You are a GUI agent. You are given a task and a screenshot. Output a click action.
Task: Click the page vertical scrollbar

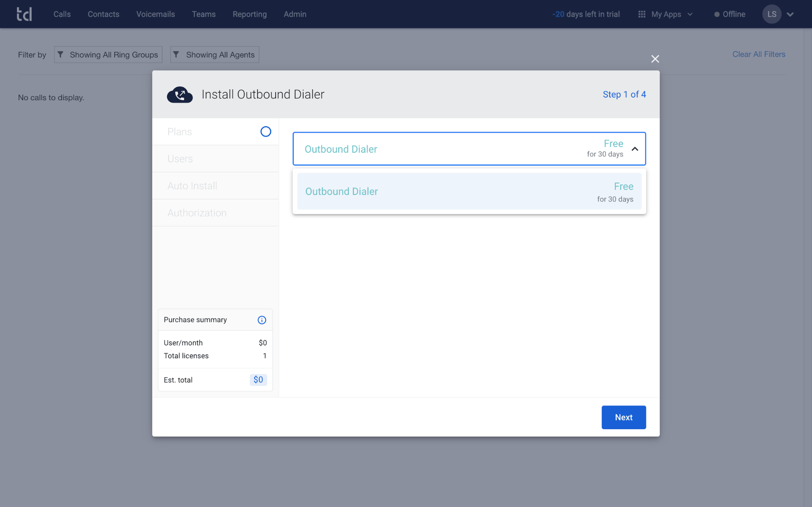click(808, 268)
